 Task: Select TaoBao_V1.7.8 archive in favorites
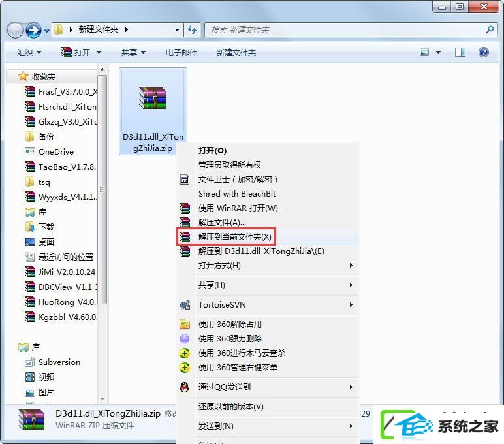[61, 167]
